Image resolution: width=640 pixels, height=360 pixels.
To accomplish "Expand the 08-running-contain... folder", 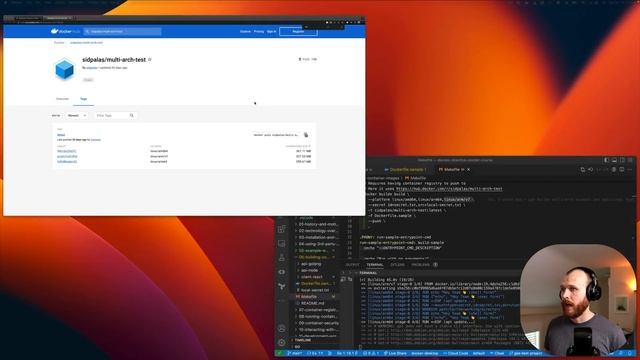I will coord(317,316).
